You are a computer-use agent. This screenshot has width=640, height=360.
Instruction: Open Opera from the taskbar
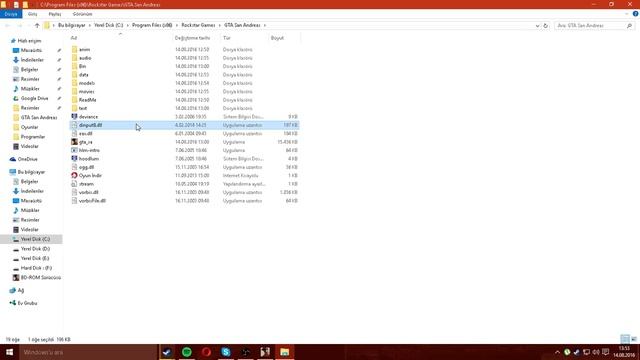(x=206, y=352)
